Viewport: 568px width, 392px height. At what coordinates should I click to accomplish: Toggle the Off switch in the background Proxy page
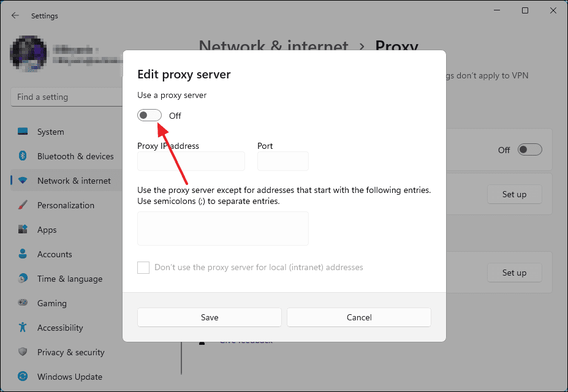click(x=529, y=149)
